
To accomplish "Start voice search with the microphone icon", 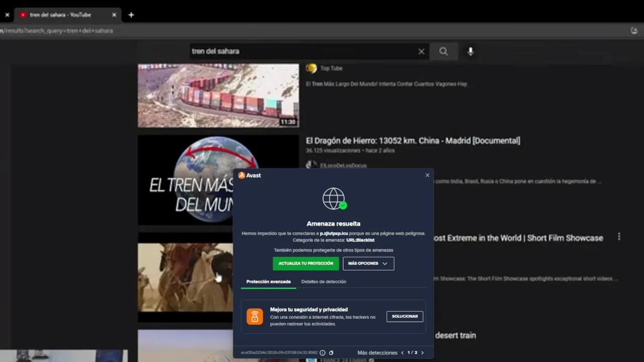I will (470, 51).
